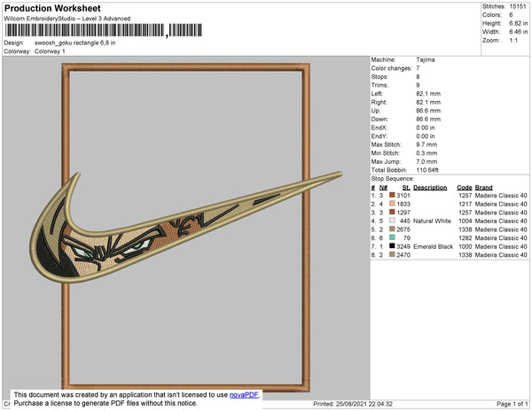
Task: Click thread code 1004 in row 4
Action: (x=465, y=221)
